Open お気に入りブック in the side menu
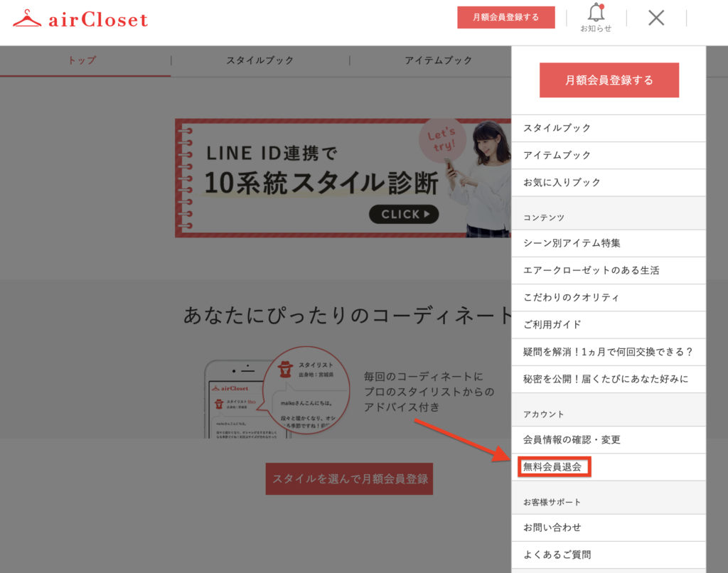This screenshot has height=573, width=728. click(x=609, y=183)
